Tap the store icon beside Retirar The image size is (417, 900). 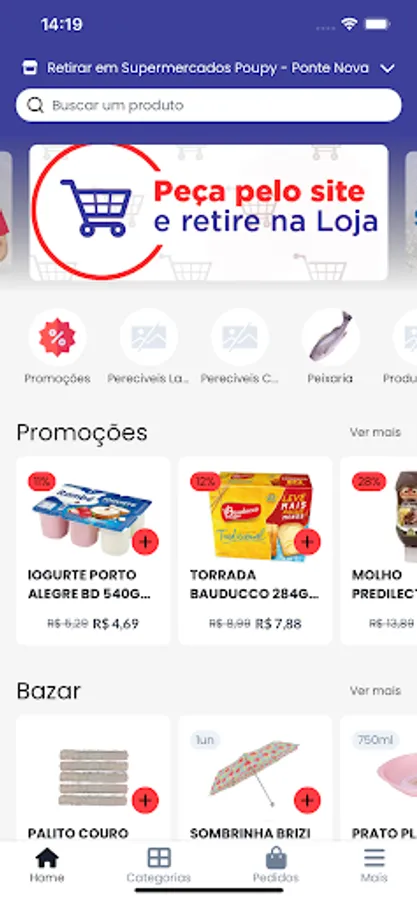coord(29,68)
